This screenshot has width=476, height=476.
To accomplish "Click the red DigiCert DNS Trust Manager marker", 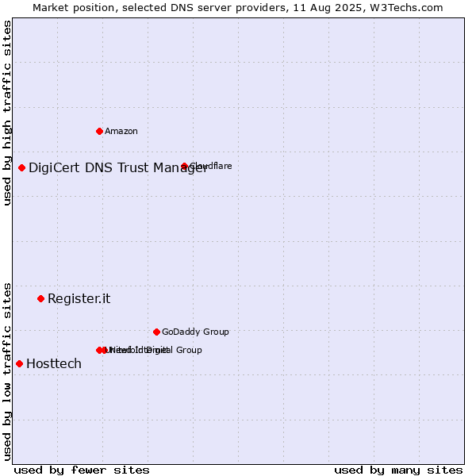I will 21,168.
